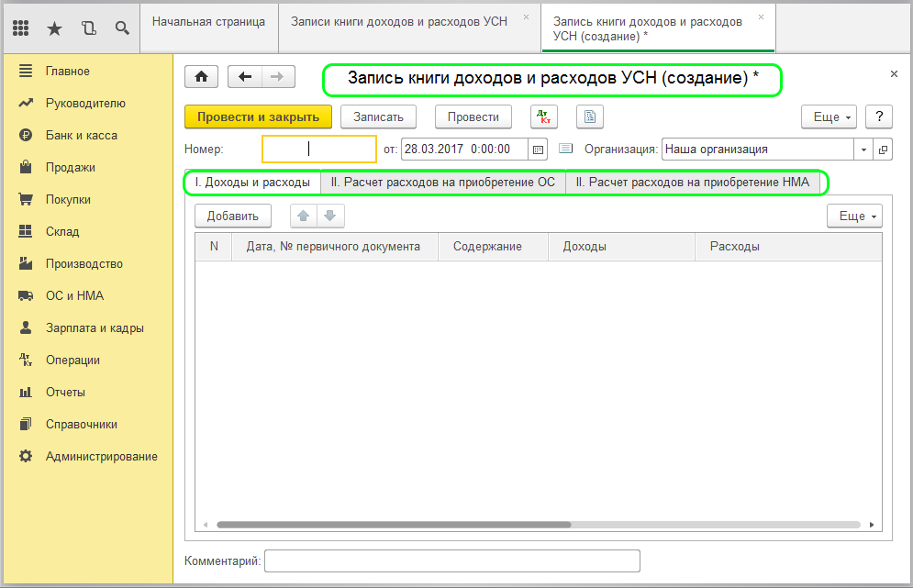Expand the Организация dropdown list

click(863, 149)
